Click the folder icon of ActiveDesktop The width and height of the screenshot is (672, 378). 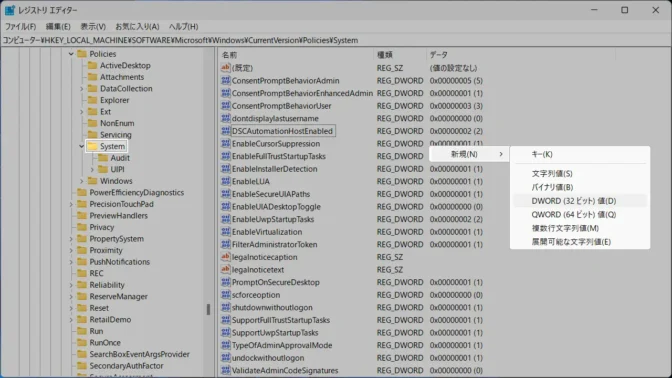92,65
